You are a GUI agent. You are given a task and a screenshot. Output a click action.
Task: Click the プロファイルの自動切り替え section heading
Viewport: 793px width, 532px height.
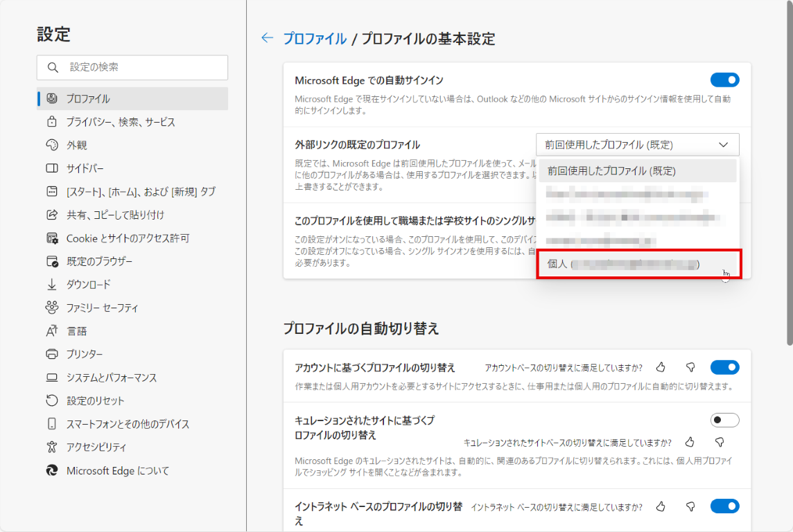point(361,328)
